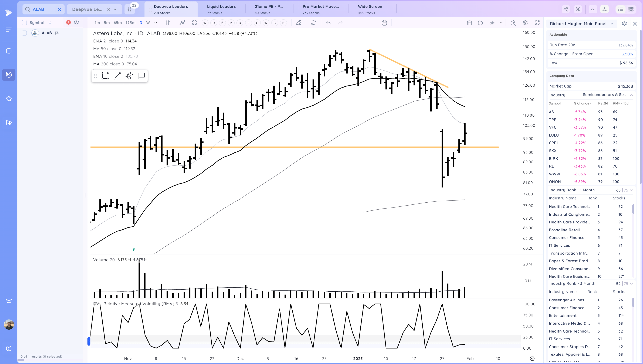Screen dimensions: 643x364
Task: Open the comment annotation tool
Action: (x=142, y=76)
